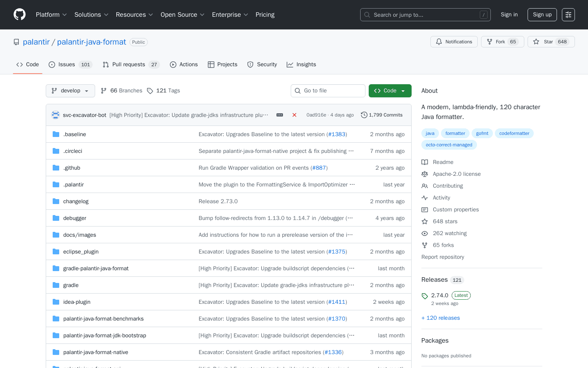588x368 pixels.
Task: Open the eclipse_plugin folder
Action: [x=81, y=251]
